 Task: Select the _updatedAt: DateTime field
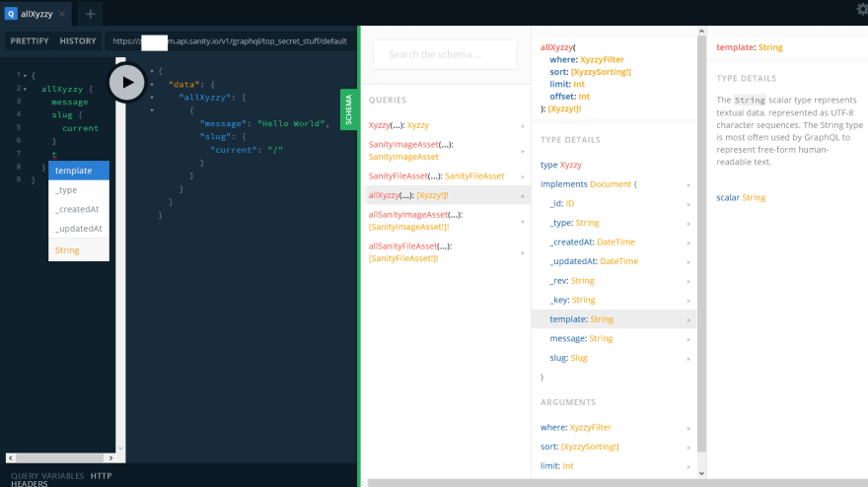pos(614,261)
